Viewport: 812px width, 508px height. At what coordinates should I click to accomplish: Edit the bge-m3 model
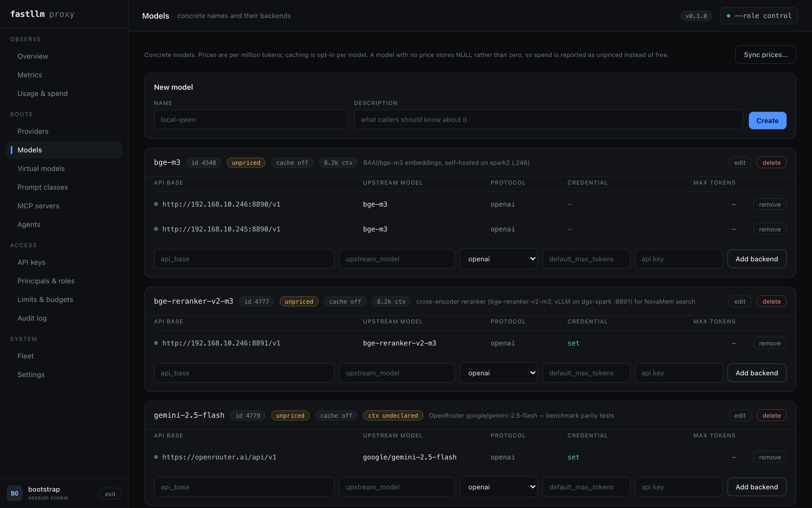point(740,163)
